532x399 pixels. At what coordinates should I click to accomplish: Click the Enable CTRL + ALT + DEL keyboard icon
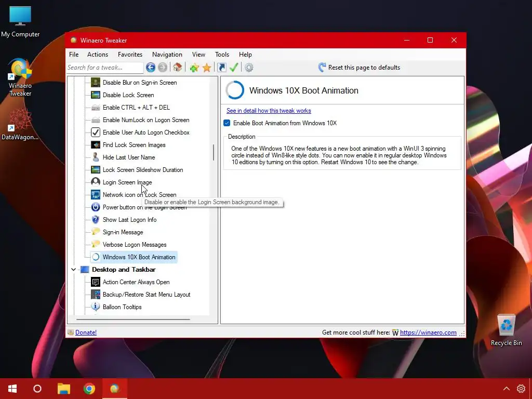[96, 108]
